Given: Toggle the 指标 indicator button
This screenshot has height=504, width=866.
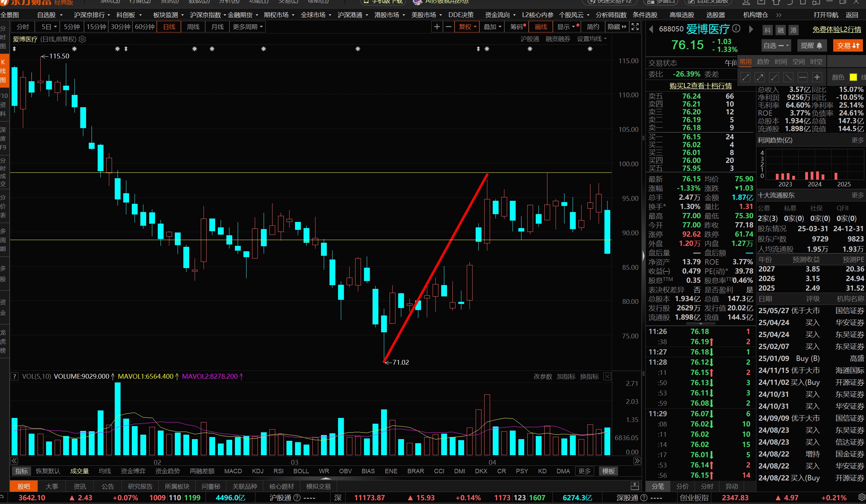Looking at the screenshot, I should [21, 471].
